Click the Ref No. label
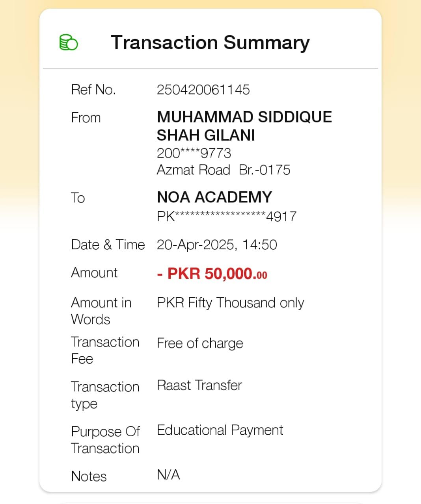 pyautogui.click(x=93, y=90)
